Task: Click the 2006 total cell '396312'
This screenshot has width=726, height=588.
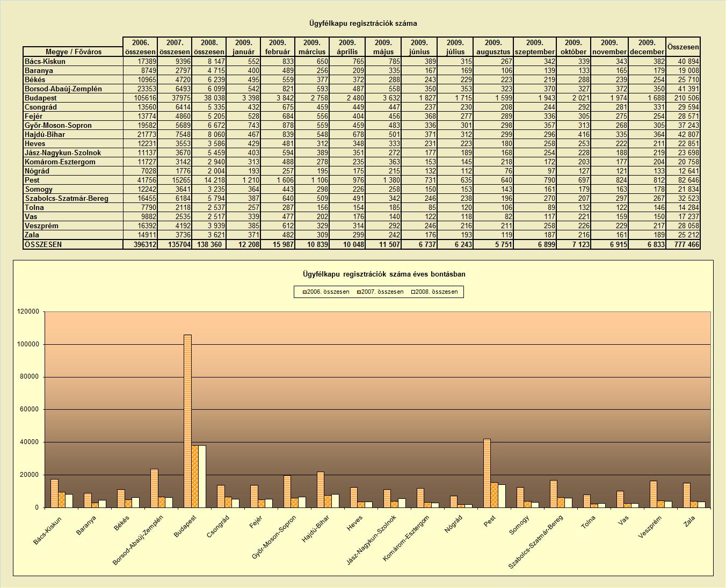Action: [140, 244]
